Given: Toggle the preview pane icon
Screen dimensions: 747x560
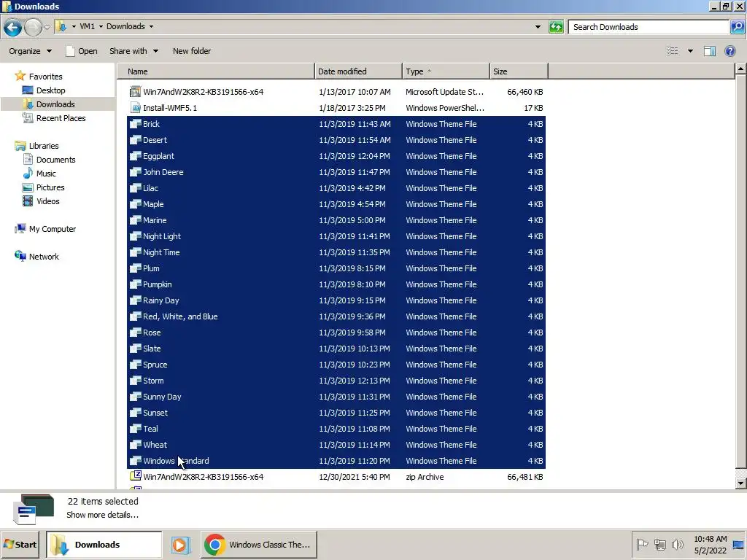Looking at the screenshot, I should [710, 51].
